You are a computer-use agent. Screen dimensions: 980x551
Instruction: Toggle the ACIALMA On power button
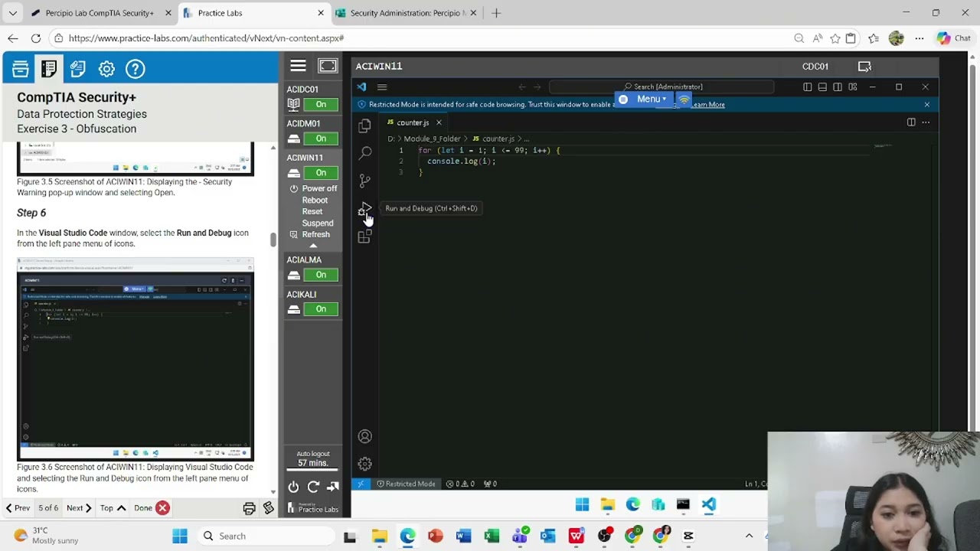[321, 275]
